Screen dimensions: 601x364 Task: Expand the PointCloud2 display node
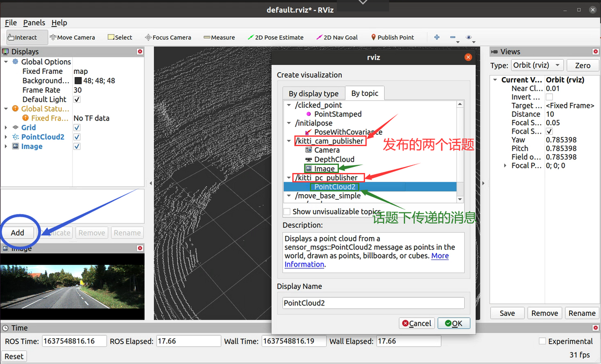click(x=6, y=137)
